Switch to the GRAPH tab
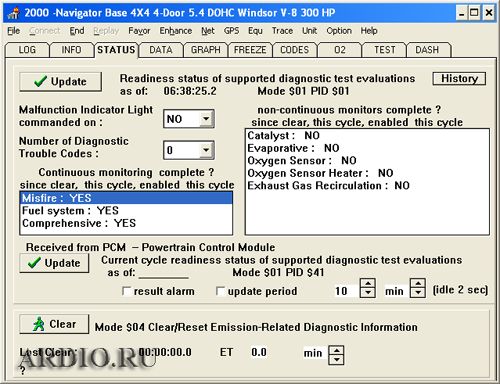 205,50
